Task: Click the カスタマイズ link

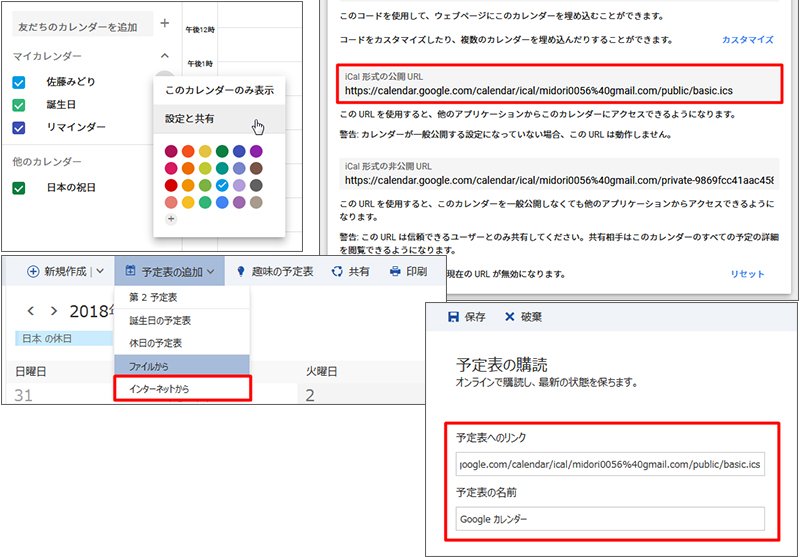Action: [747, 40]
